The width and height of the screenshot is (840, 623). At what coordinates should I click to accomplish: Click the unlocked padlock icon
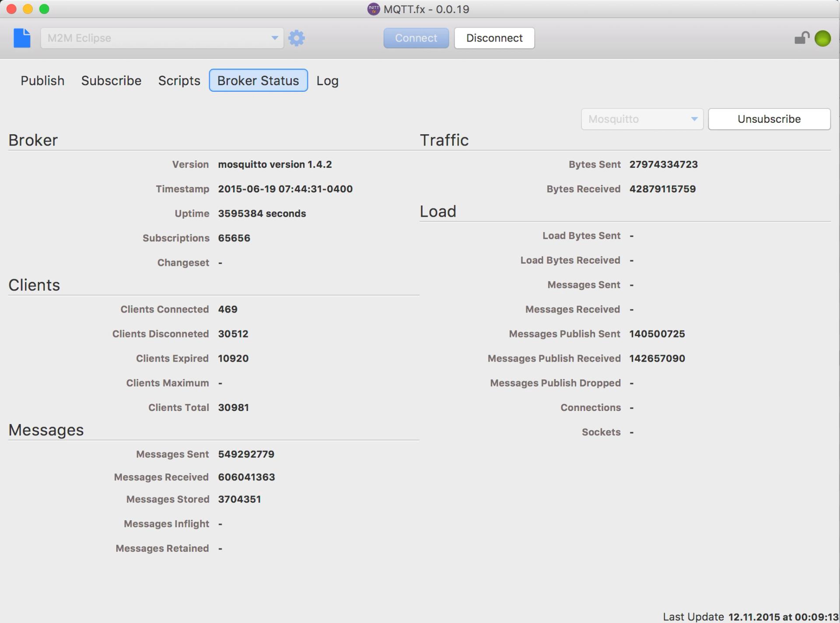click(x=801, y=38)
